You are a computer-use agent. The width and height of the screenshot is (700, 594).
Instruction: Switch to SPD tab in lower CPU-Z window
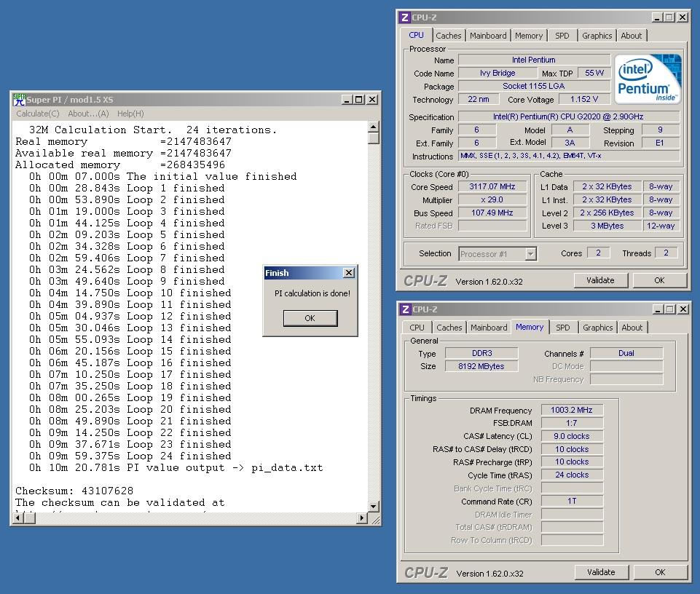click(x=563, y=328)
